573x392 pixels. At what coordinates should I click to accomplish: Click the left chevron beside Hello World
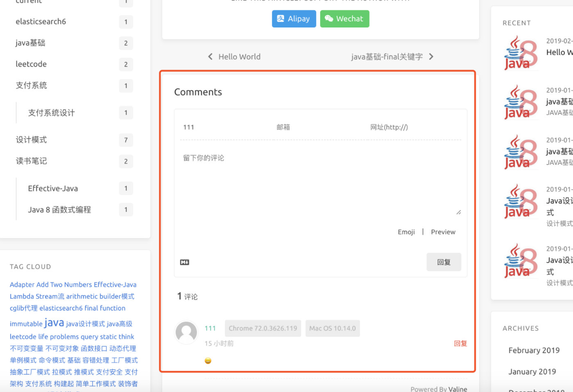[x=210, y=56]
